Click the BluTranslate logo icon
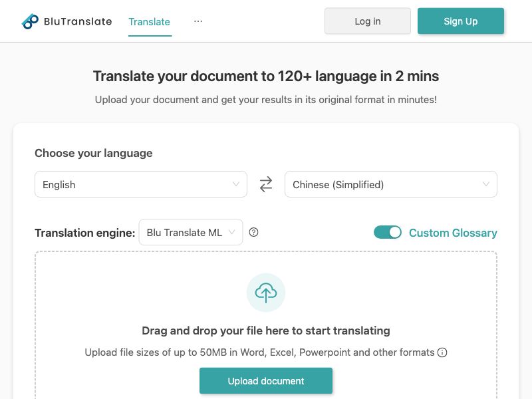The height and width of the screenshot is (399, 532). [x=30, y=21]
